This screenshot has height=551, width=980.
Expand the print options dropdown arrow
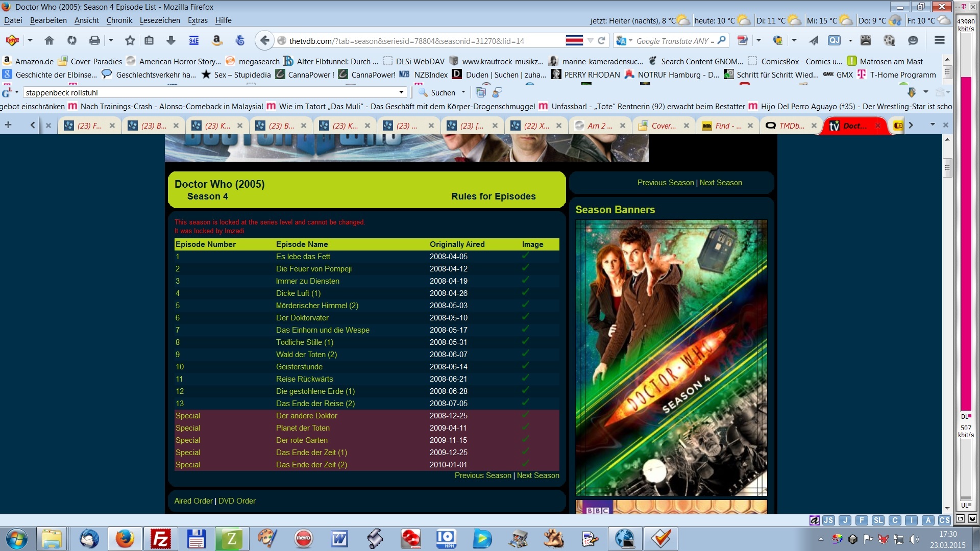pyautogui.click(x=110, y=40)
